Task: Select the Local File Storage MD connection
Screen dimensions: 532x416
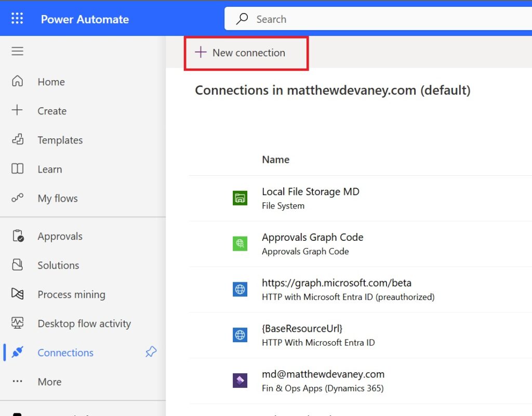Action: [x=311, y=191]
